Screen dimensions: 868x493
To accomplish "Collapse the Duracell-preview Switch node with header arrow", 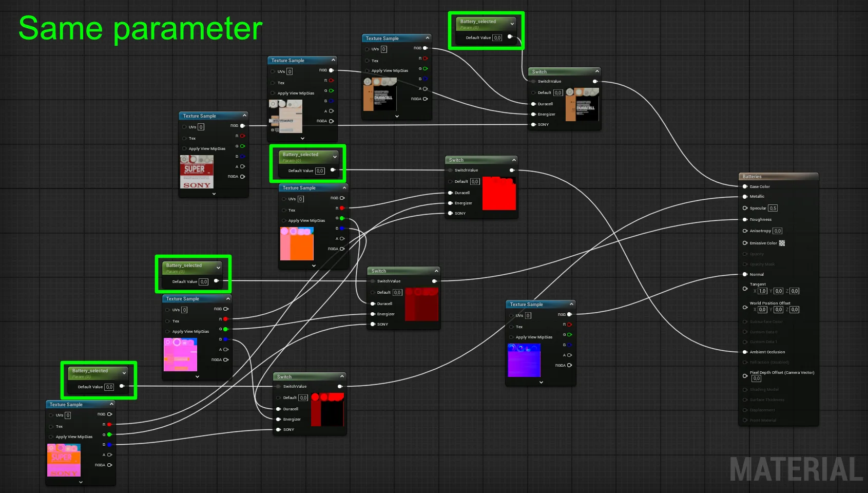I will tap(597, 71).
